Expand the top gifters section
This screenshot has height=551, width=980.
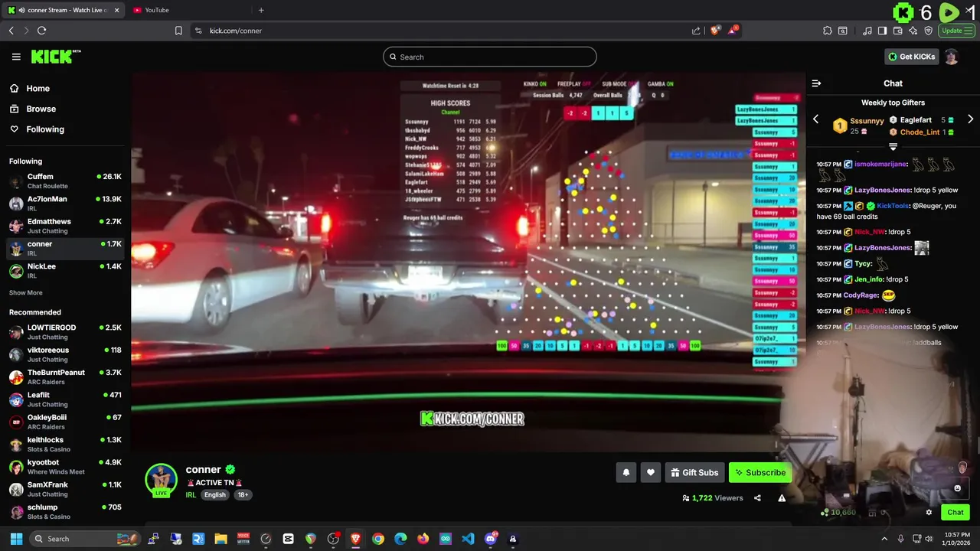coord(893,146)
